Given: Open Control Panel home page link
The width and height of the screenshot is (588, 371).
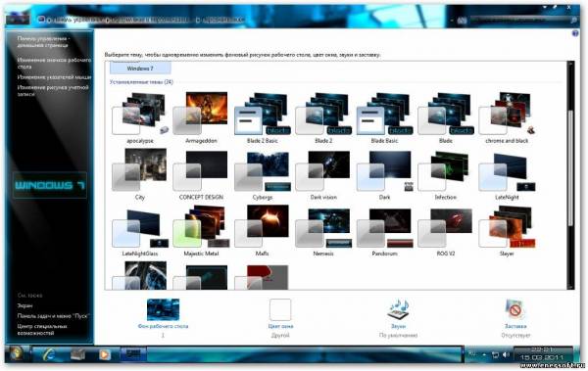Looking at the screenshot, I should [43, 41].
